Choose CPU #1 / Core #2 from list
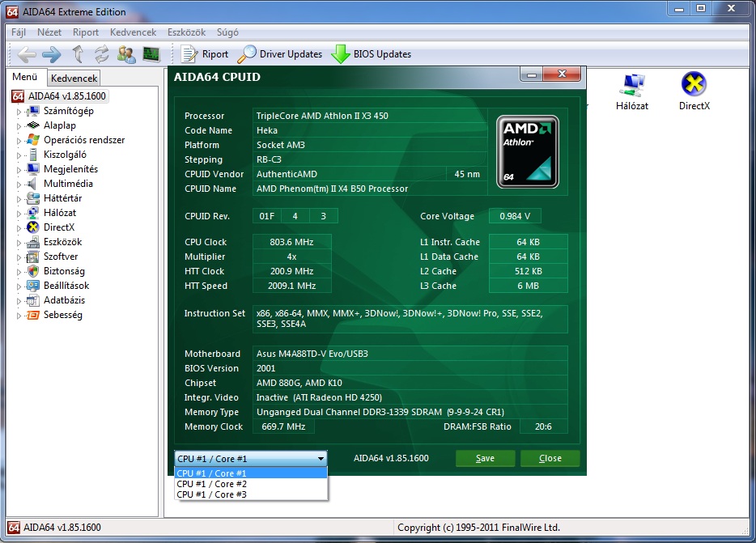Screen dimensions: 756x543 tap(251, 484)
